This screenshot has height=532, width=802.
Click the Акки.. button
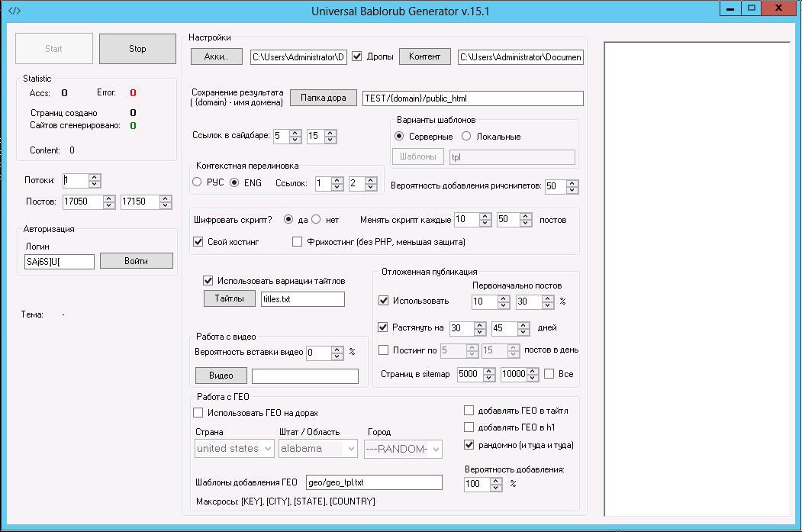tap(217, 56)
